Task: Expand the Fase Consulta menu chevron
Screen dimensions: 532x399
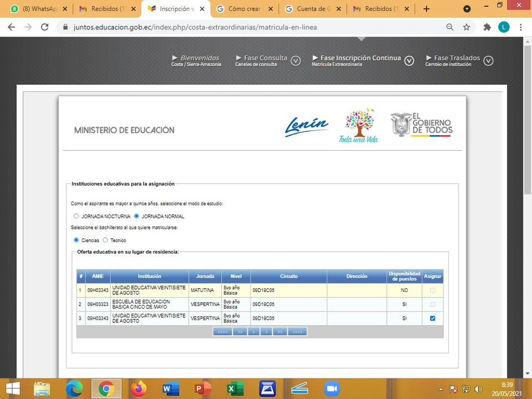Action: (x=296, y=61)
